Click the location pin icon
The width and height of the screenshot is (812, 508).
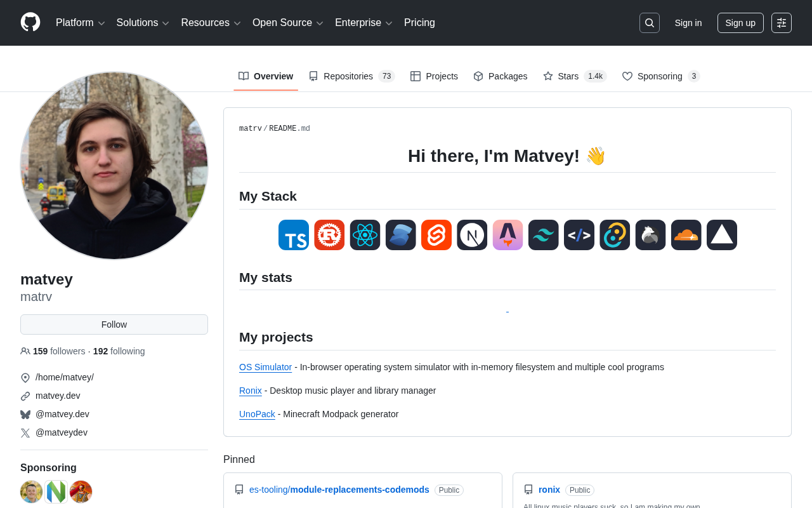pos(25,378)
